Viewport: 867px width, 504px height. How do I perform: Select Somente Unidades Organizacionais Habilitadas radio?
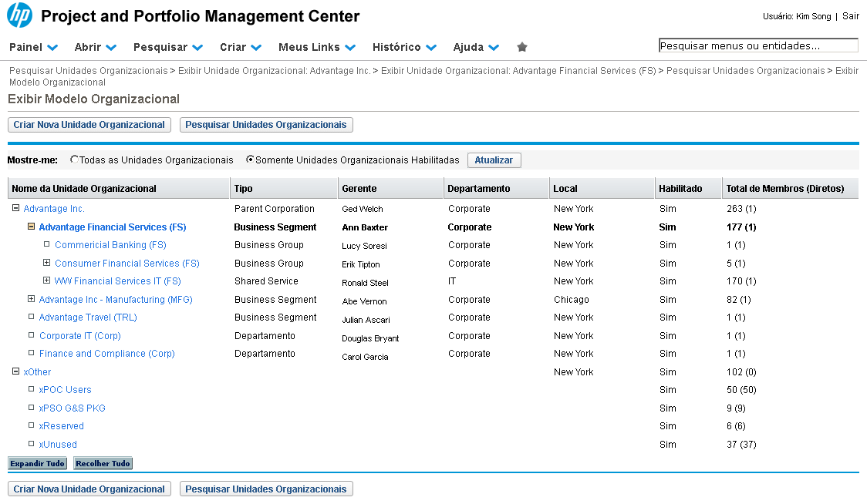250,160
